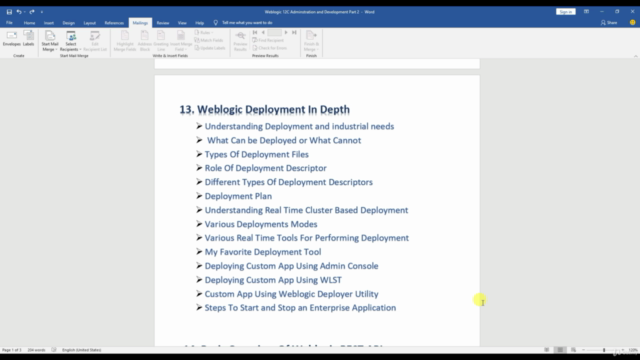Open the View tab
640x360 pixels.
click(x=182, y=23)
